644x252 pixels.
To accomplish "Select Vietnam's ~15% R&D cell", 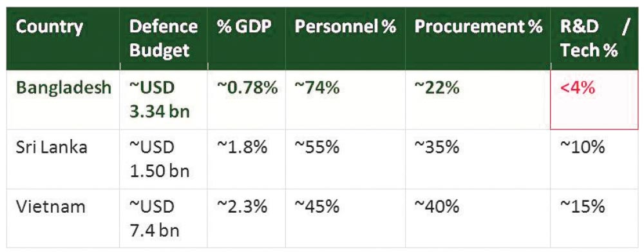I will click(x=594, y=218).
